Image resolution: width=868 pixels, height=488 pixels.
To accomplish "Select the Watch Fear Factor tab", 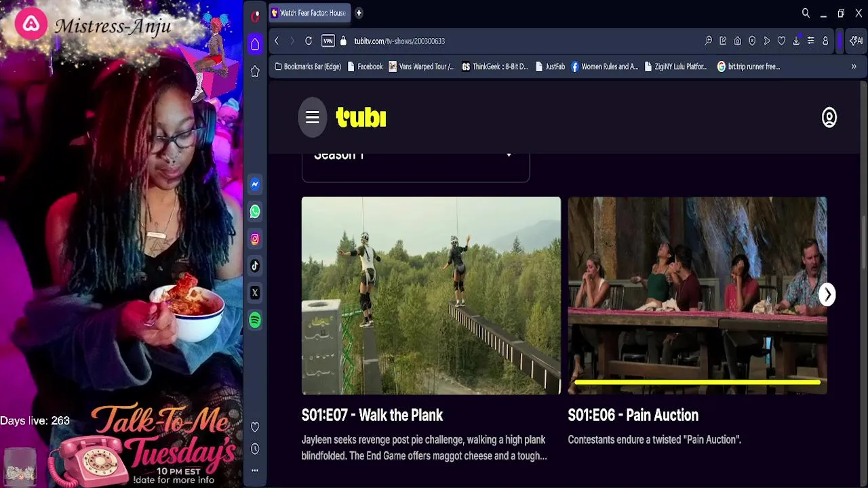I will click(x=309, y=13).
